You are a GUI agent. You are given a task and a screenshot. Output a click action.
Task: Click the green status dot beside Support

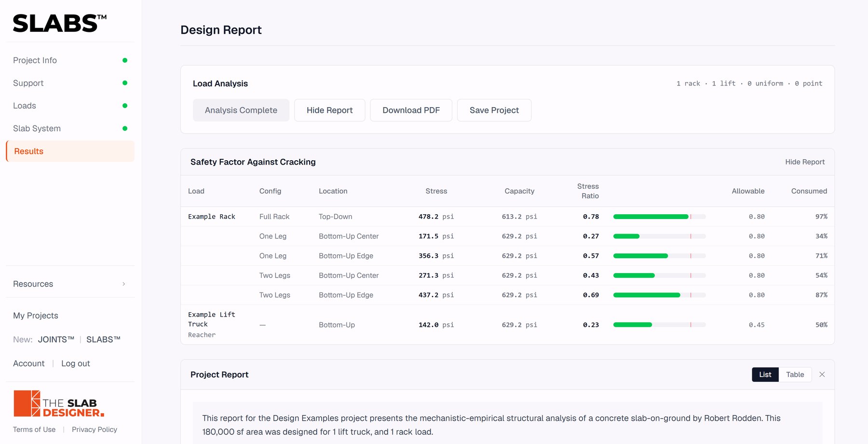click(x=125, y=83)
